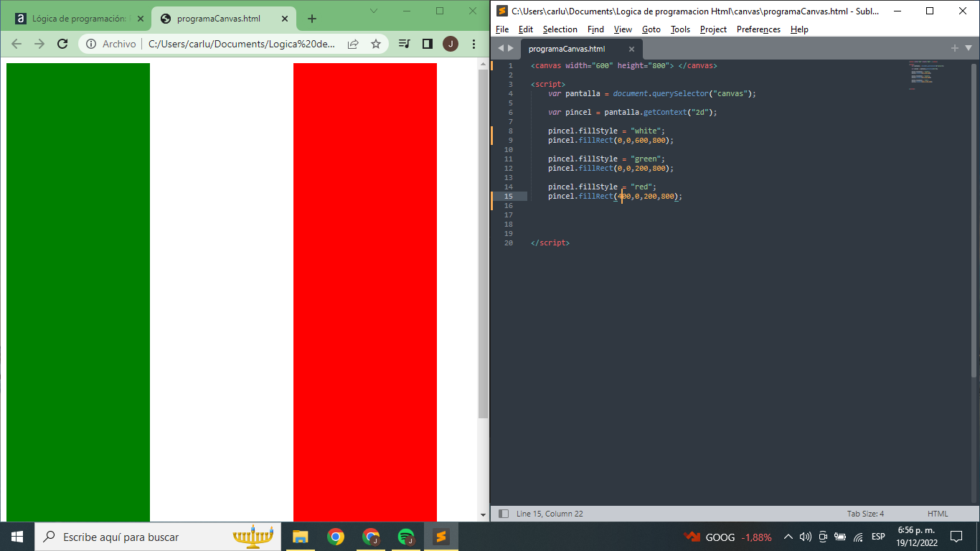Click line number 9 in the gutter
This screenshot has width=980, height=551.
[x=509, y=141]
